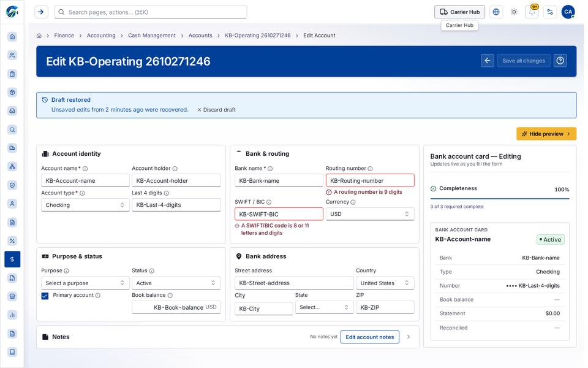Open the package box icon in sidebar
The height and width of the screenshot is (368, 588).
pos(12,93)
